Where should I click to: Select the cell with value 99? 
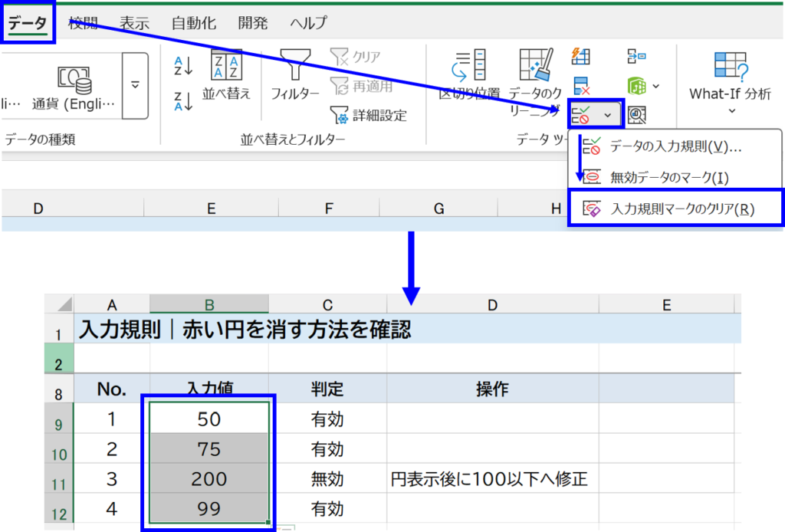click(209, 509)
